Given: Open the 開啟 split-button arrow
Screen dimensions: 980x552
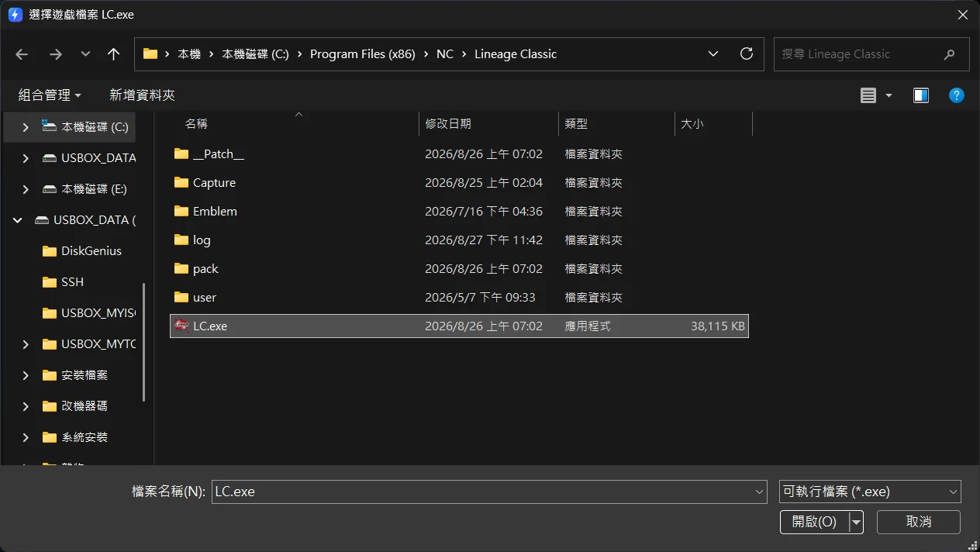Looking at the screenshot, I should tap(856, 522).
